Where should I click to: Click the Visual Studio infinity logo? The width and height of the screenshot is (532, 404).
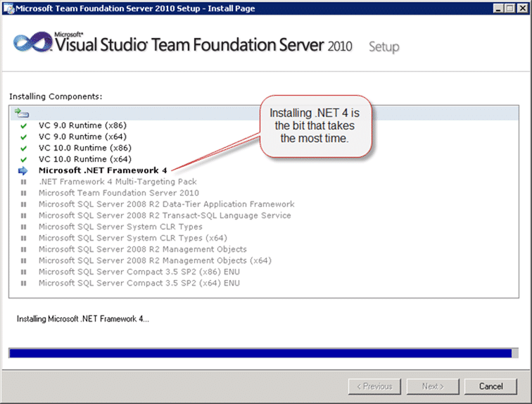pos(33,42)
